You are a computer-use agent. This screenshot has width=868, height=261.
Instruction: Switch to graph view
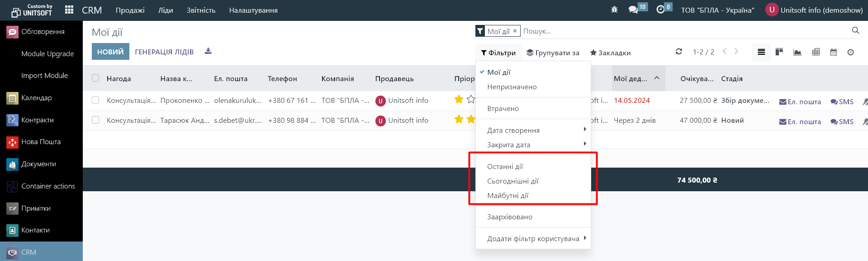(x=797, y=52)
